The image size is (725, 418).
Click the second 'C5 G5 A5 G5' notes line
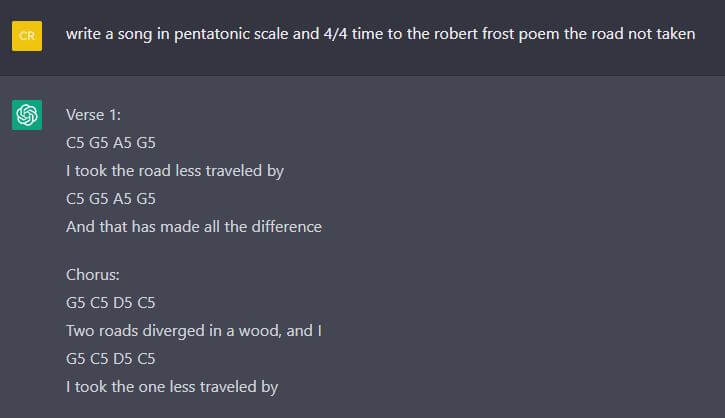tap(111, 199)
